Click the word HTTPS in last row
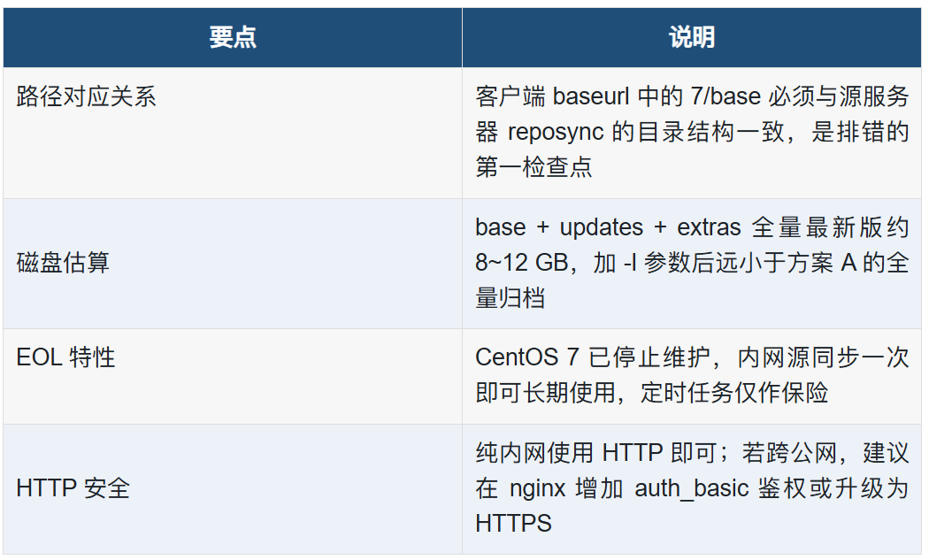 point(513,524)
